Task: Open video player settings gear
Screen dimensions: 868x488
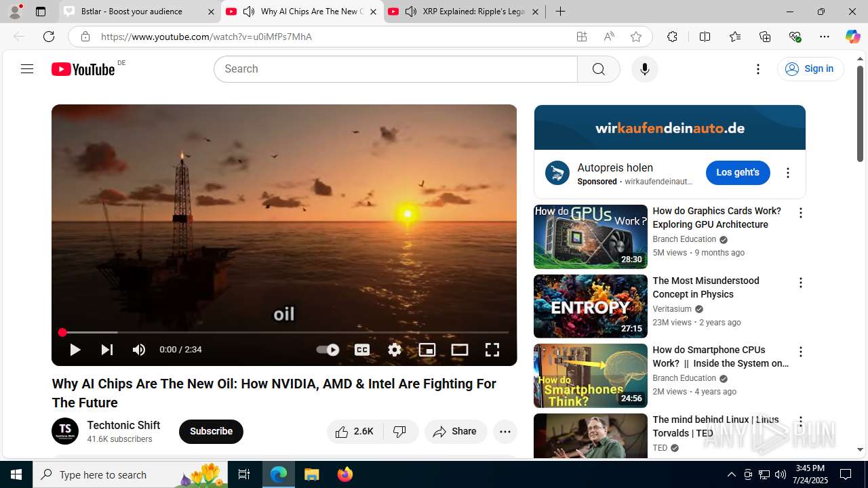Action: coord(395,350)
